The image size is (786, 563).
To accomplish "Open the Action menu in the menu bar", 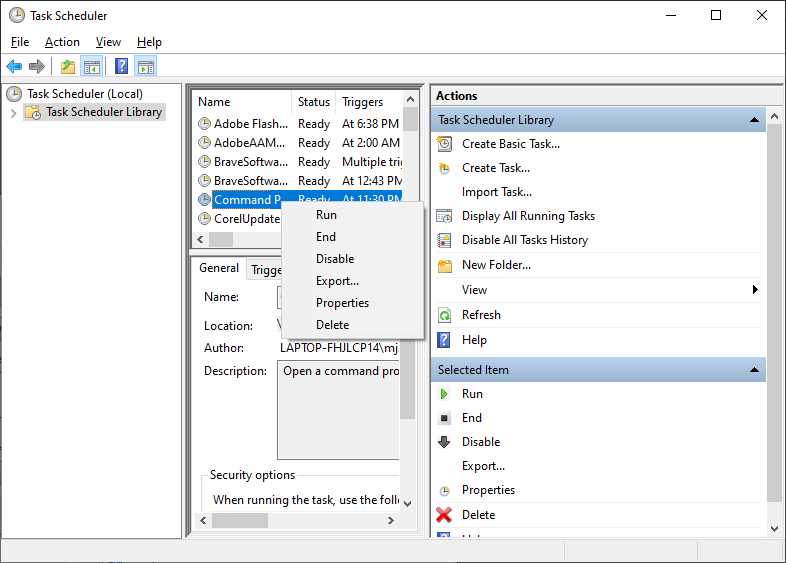I will click(62, 42).
